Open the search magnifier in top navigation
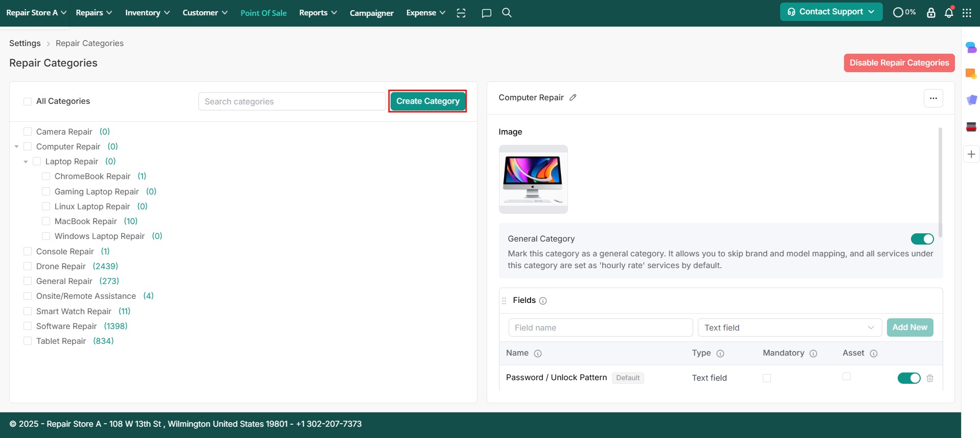This screenshot has width=980, height=438. [507, 13]
